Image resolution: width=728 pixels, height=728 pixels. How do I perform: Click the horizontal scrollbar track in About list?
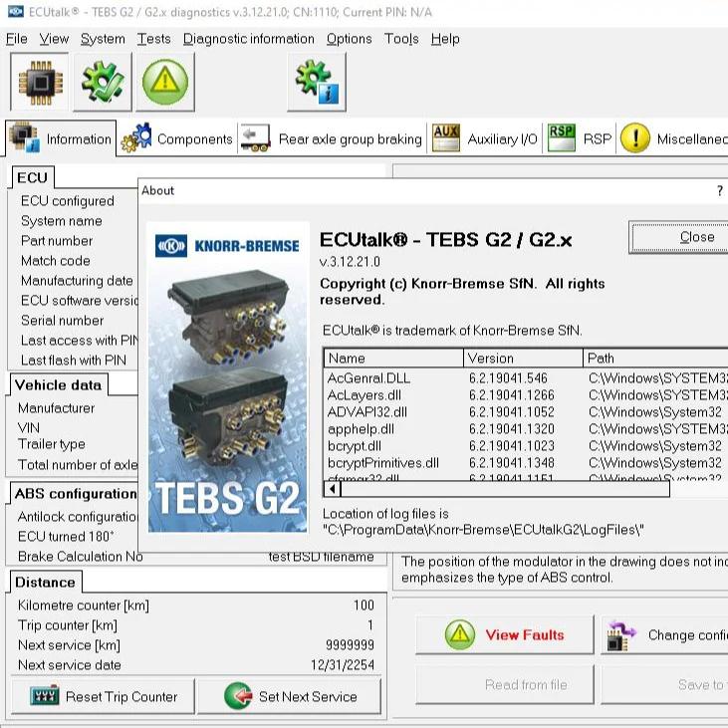coord(505,489)
